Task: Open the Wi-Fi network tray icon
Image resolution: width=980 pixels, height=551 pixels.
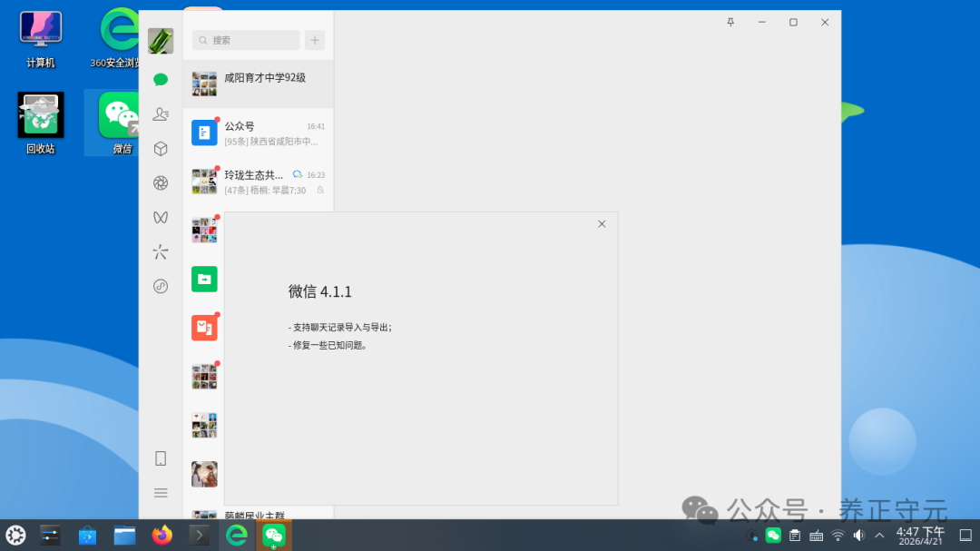Action: (x=838, y=536)
